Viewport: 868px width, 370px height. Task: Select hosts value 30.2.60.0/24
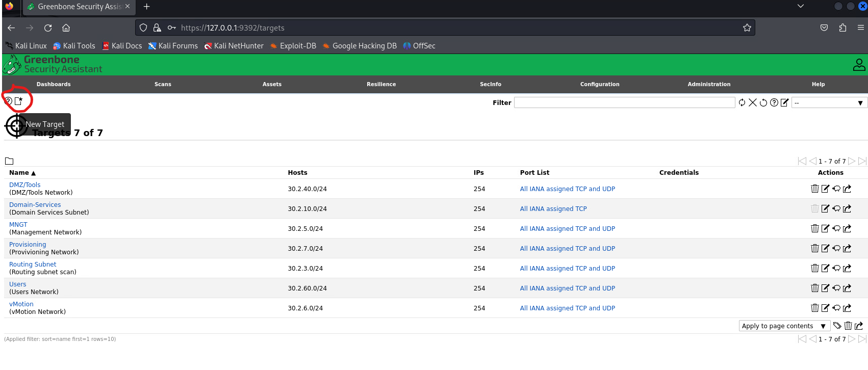[307, 288]
